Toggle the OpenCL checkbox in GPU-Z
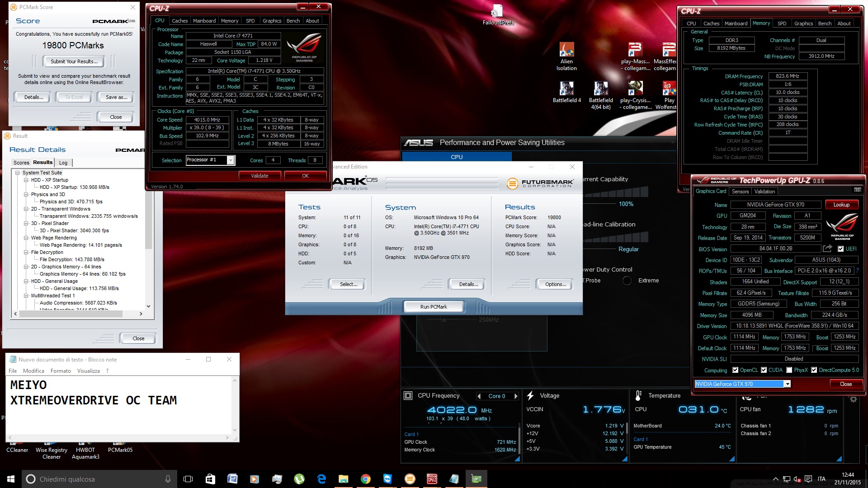The width and height of the screenshot is (868, 488). coord(735,370)
